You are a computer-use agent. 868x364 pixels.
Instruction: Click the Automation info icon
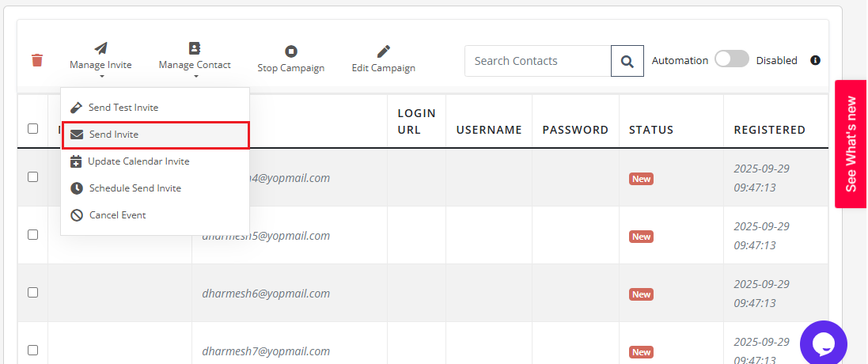pos(815,60)
